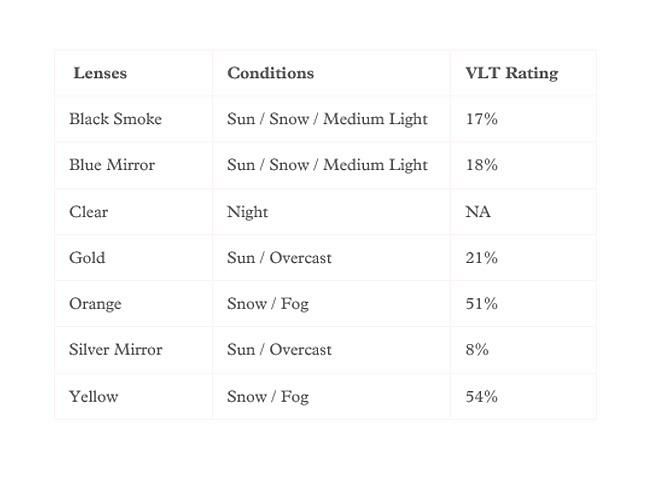
Task: Click the Gold row Sun / Overcast cell
Action: pyautogui.click(x=279, y=258)
